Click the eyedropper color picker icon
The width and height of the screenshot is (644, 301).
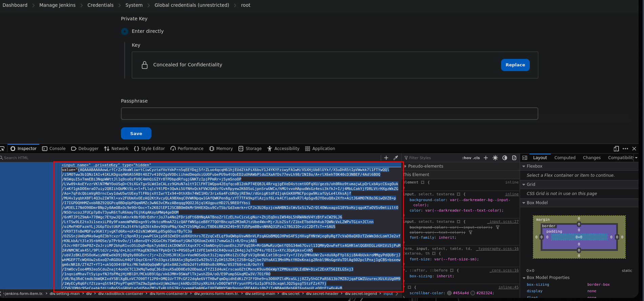point(396,158)
